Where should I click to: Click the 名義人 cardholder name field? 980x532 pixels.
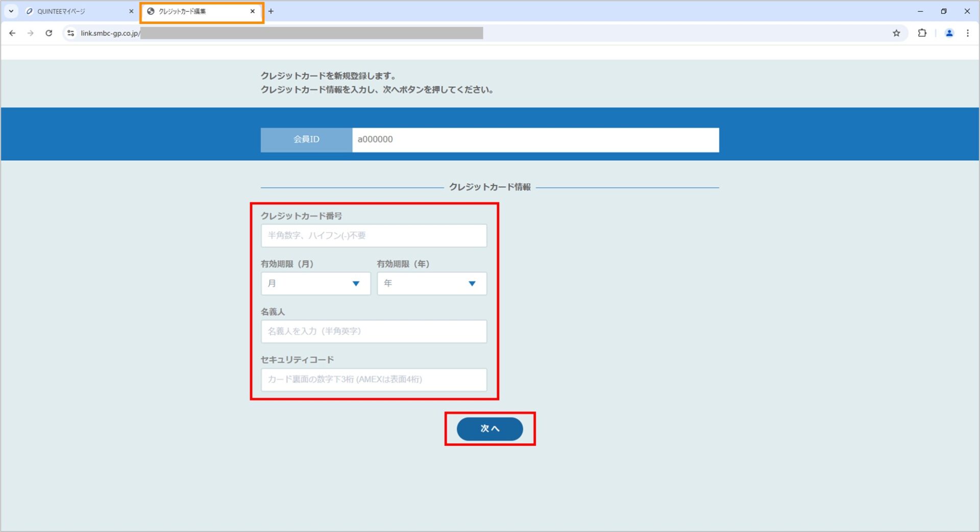pos(374,331)
